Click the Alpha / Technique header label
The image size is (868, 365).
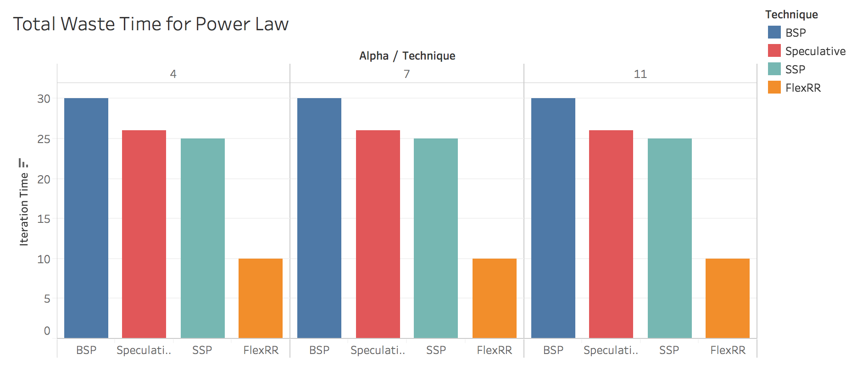pos(407,56)
